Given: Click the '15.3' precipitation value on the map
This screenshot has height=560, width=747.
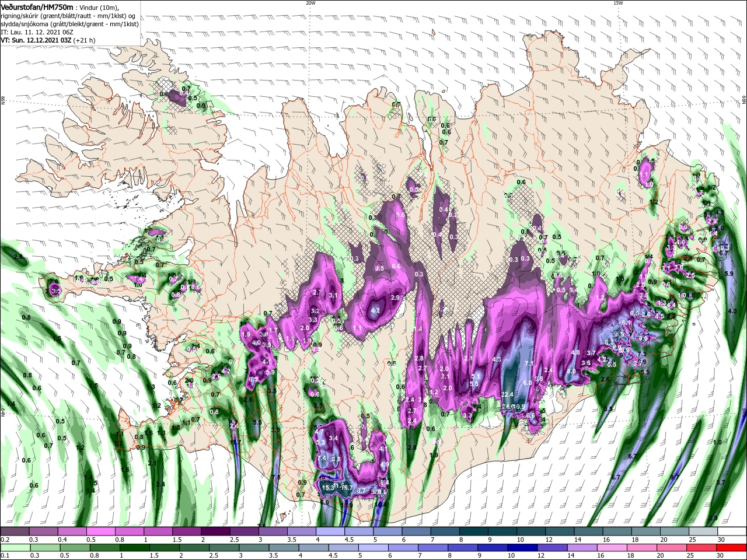Looking at the screenshot, I should click(x=328, y=487).
